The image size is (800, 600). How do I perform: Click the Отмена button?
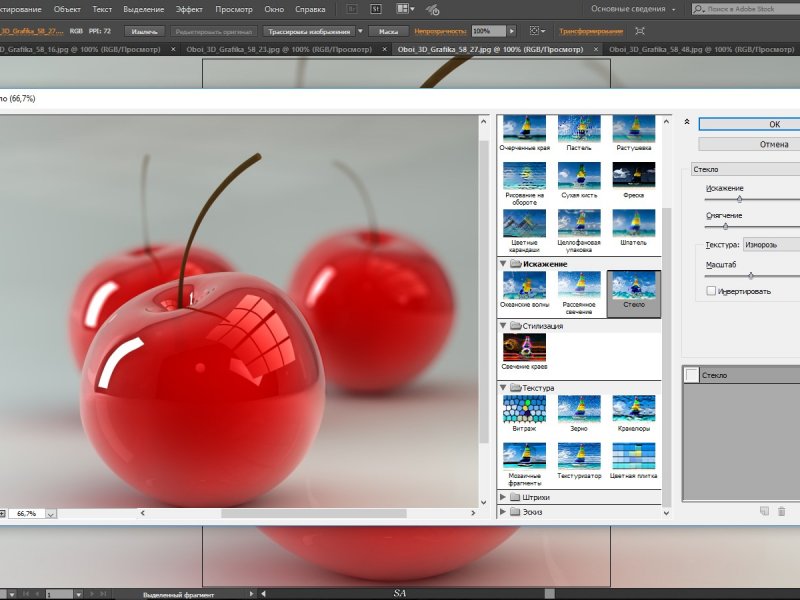[749, 144]
